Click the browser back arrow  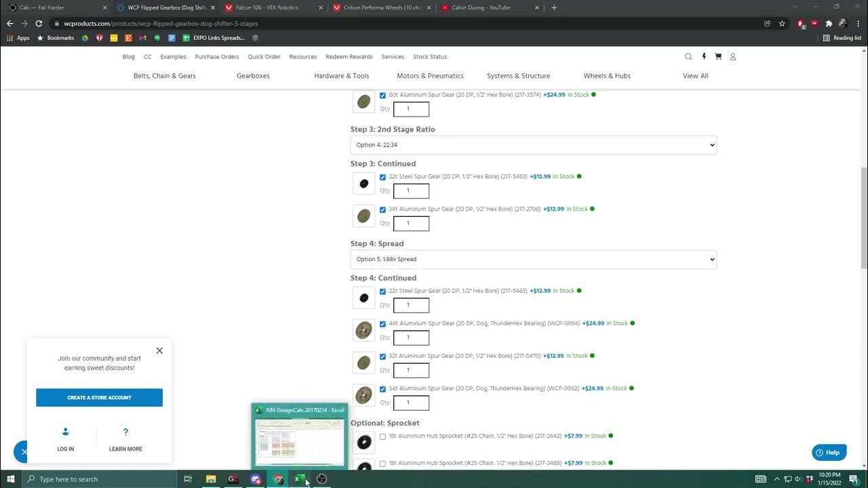coord(9,23)
